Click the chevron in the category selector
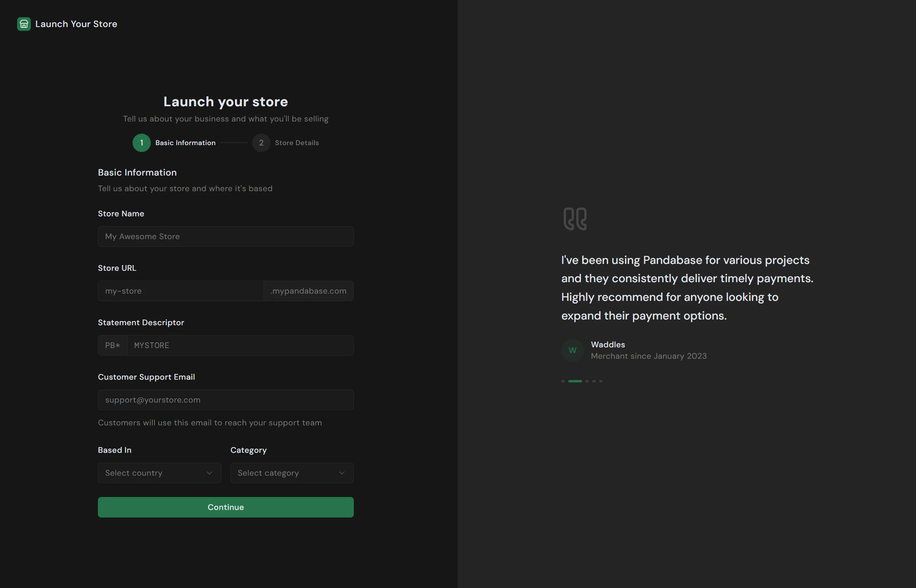This screenshot has height=588, width=916. [342, 473]
